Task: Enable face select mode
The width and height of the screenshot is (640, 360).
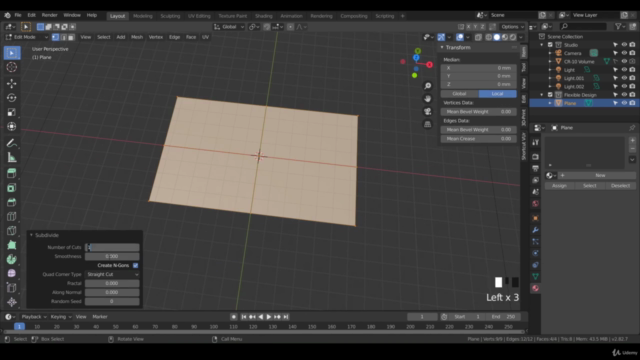Action: point(71,37)
